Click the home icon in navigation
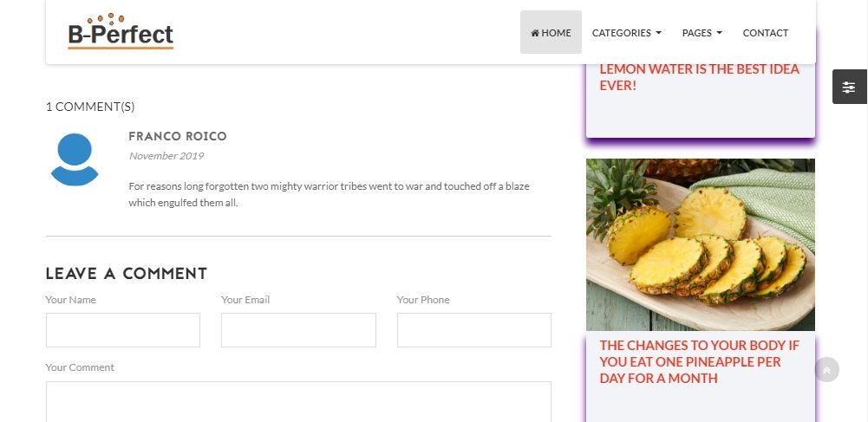 click(x=535, y=33)
